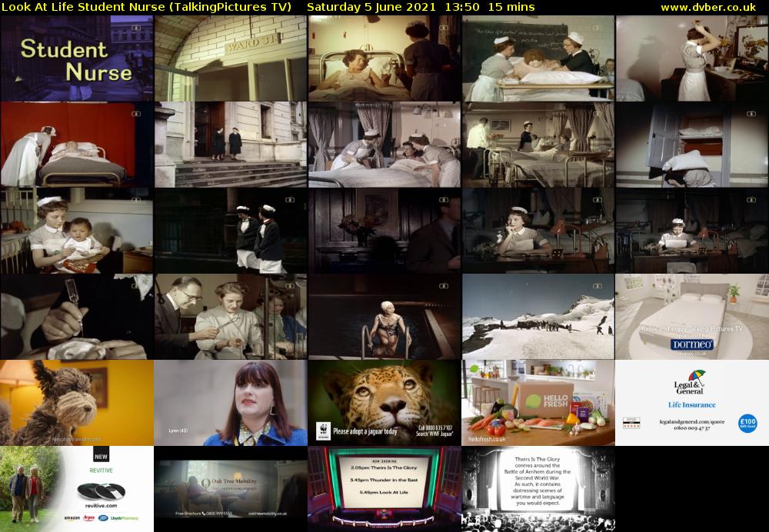Select thumbnail of nurses tending patient in bed
This screenshot has width=769, height=532.
point(384,145)
